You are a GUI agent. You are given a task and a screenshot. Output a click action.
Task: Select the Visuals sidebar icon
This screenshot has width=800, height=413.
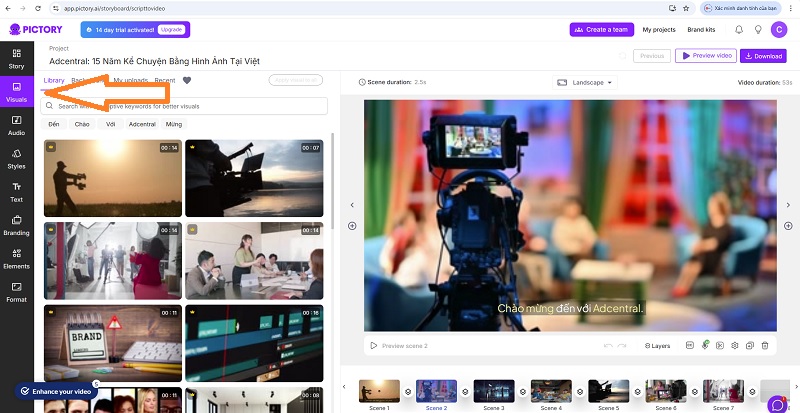tap(16, 92)
